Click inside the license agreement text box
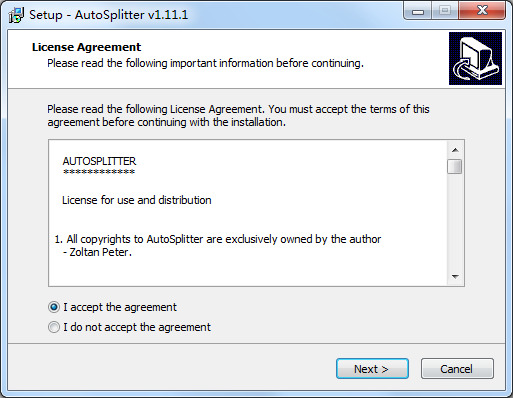Screen dimensions: 513x398 pos(248,213)
